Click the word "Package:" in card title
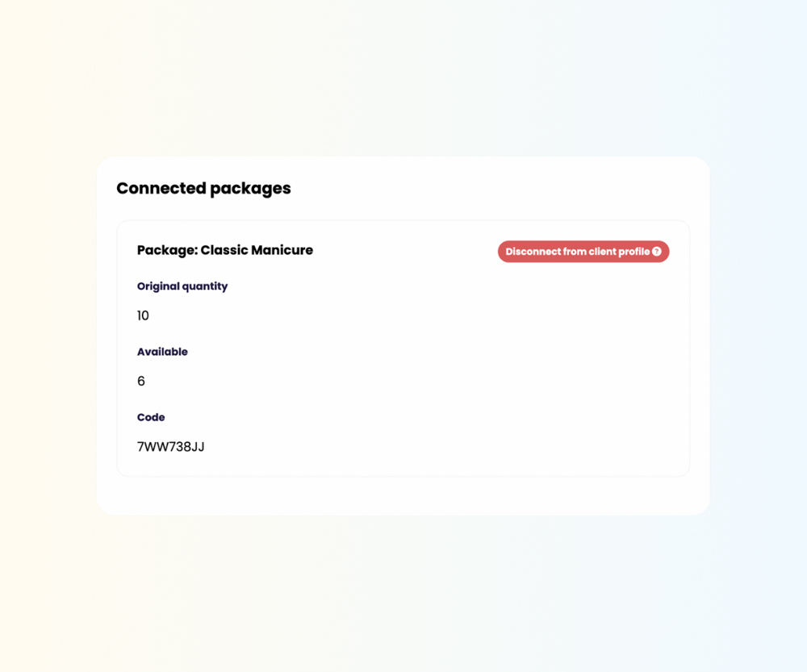 (x=166, y=250)
